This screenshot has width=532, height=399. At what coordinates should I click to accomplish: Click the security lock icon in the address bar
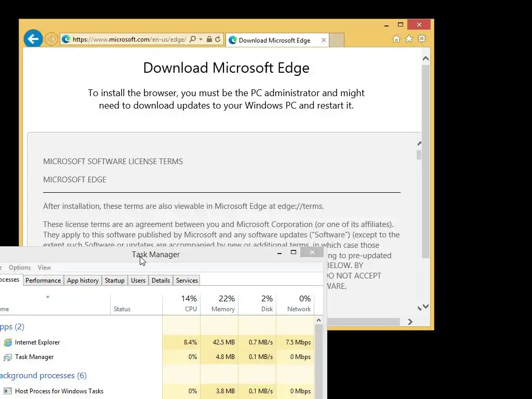tap(209, 39)
